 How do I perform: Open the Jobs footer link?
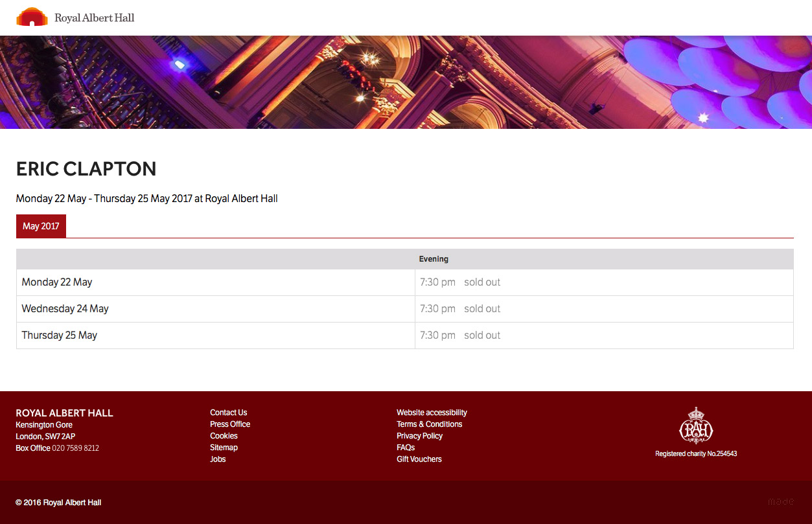click(x=218, y=459)
